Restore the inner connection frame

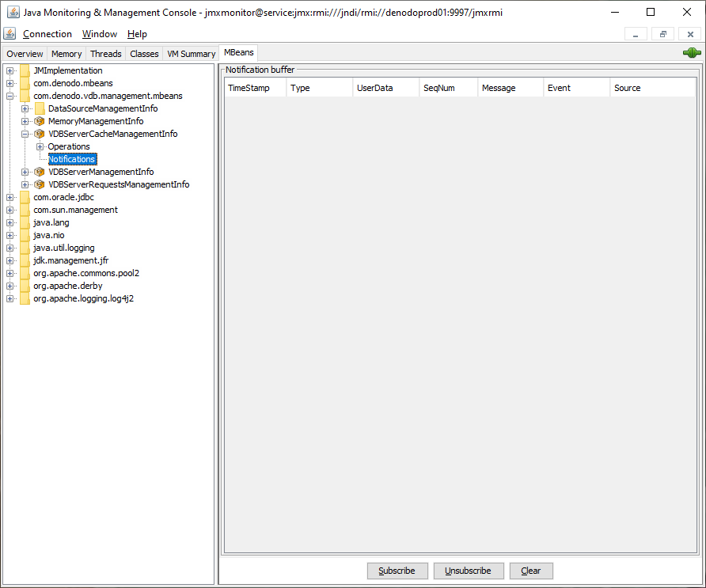click(662, 34)
